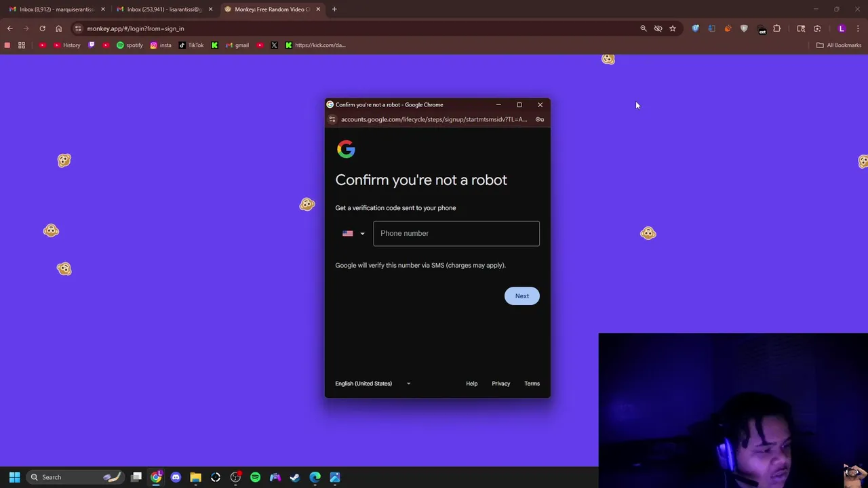Click the popup's site info icon
The image size is (868, 488).
(332, 119)
